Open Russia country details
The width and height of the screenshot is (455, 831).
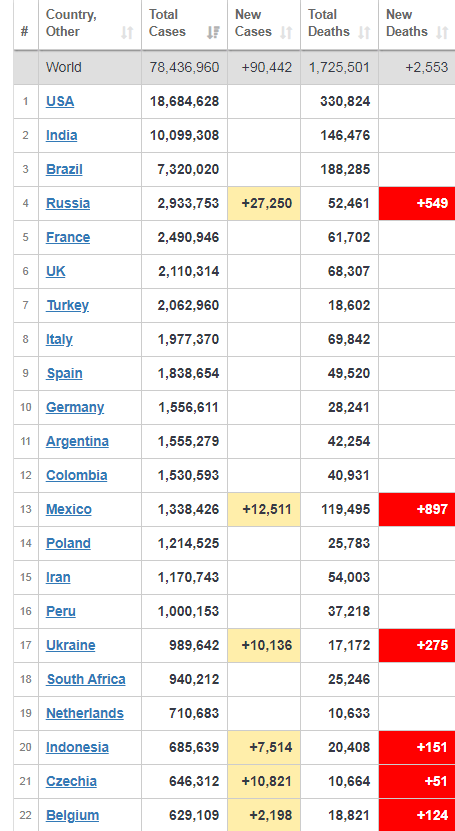(x=68, y=203)
